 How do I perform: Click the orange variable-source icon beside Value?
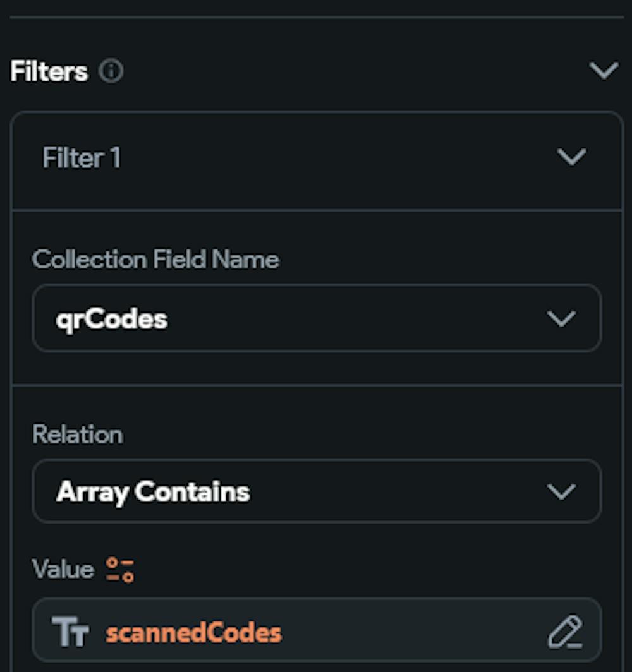click(120, 569)
